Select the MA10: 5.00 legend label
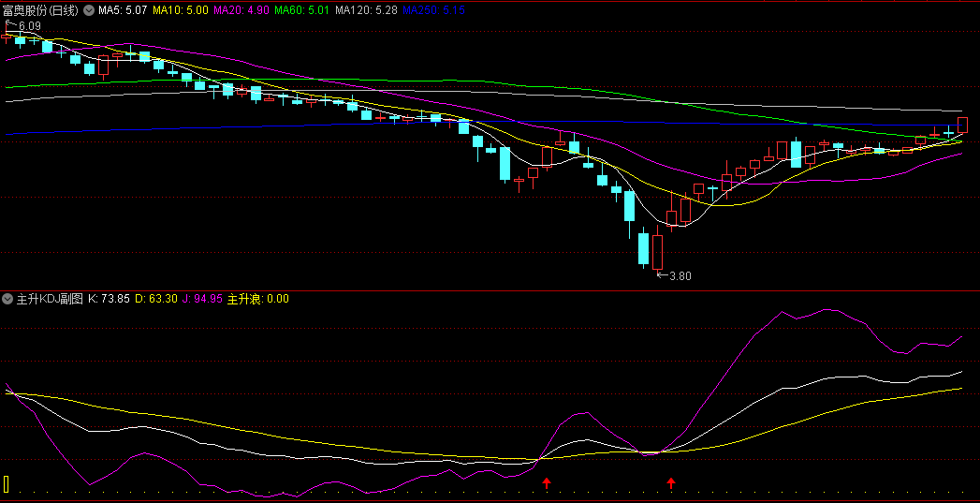 [x=180, y=10]
